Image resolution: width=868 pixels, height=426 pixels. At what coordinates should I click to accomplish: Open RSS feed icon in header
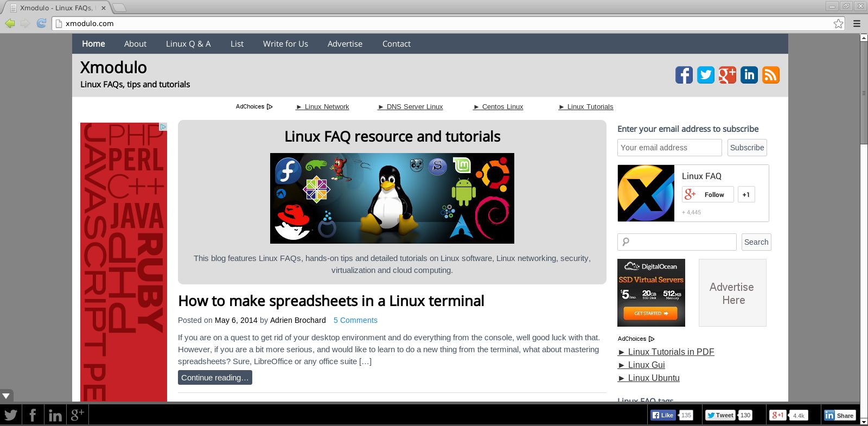[x=771, y=75]
